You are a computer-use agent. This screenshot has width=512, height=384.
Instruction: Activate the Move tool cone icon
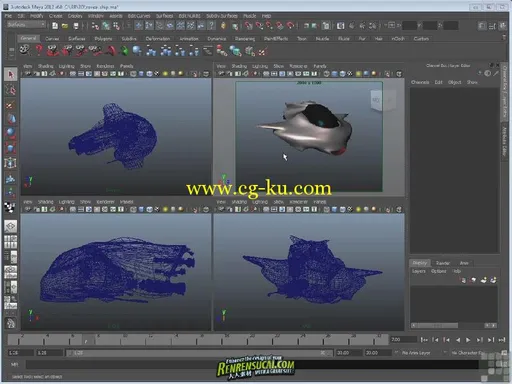click(x=11, y=118)
